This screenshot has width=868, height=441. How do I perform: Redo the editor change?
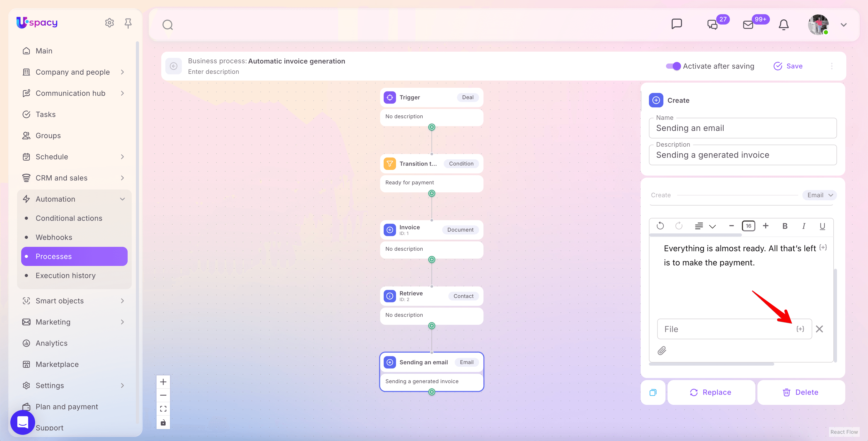click(x=679, y=226)
